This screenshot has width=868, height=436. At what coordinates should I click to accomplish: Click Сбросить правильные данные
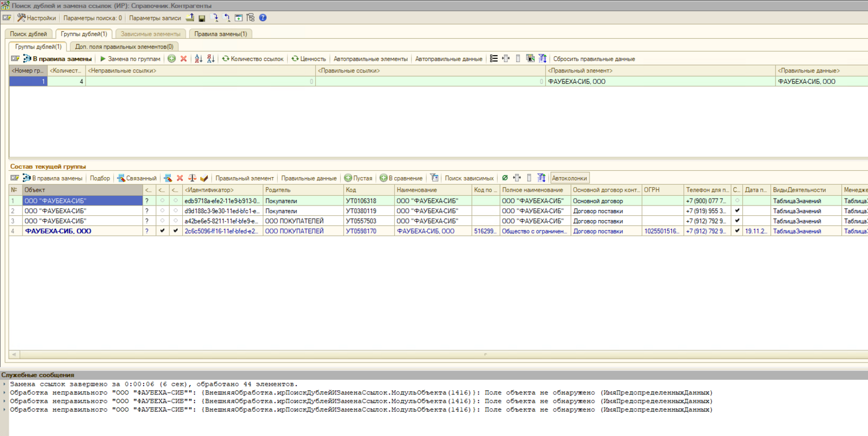594,58
